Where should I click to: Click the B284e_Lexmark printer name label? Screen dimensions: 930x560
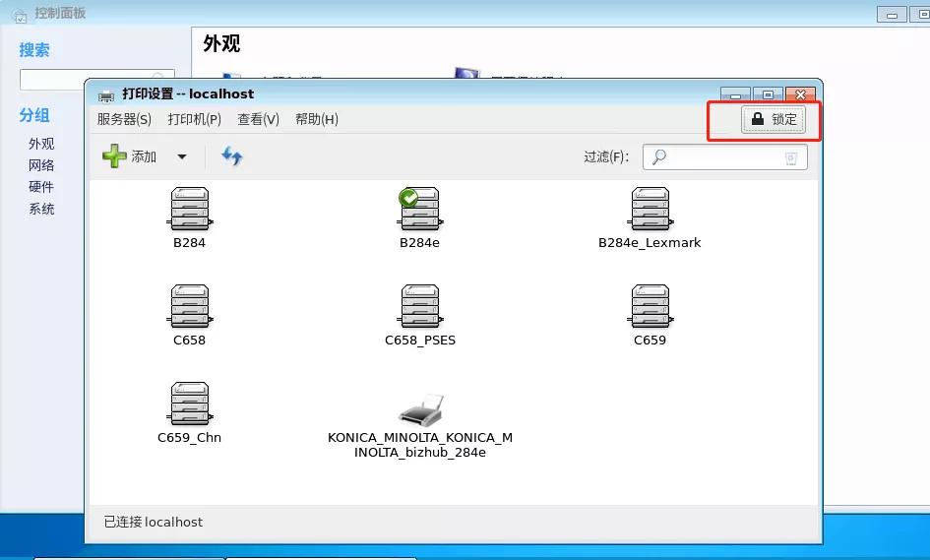tap(650, 243)
